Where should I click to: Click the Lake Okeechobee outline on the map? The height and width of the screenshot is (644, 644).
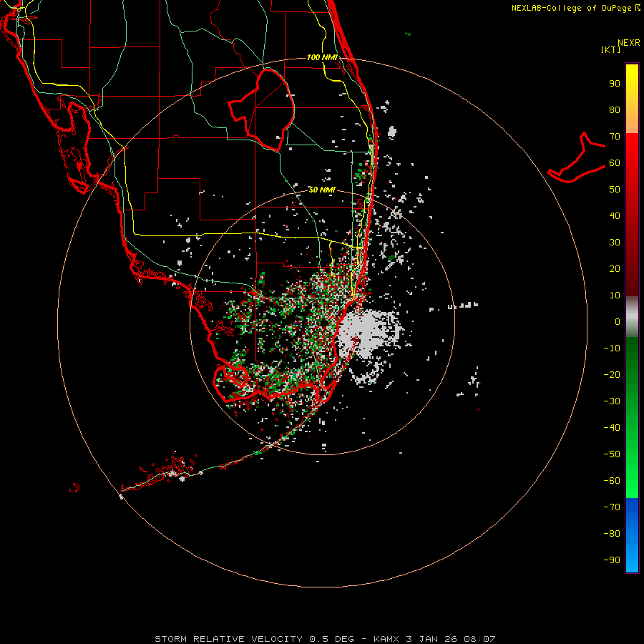[262, 109]
